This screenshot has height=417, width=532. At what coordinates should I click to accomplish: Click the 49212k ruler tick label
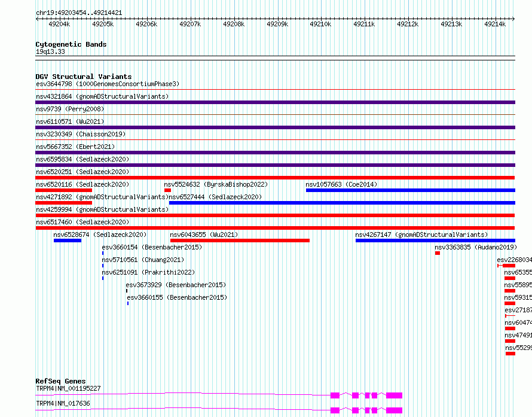coord(408,24)
